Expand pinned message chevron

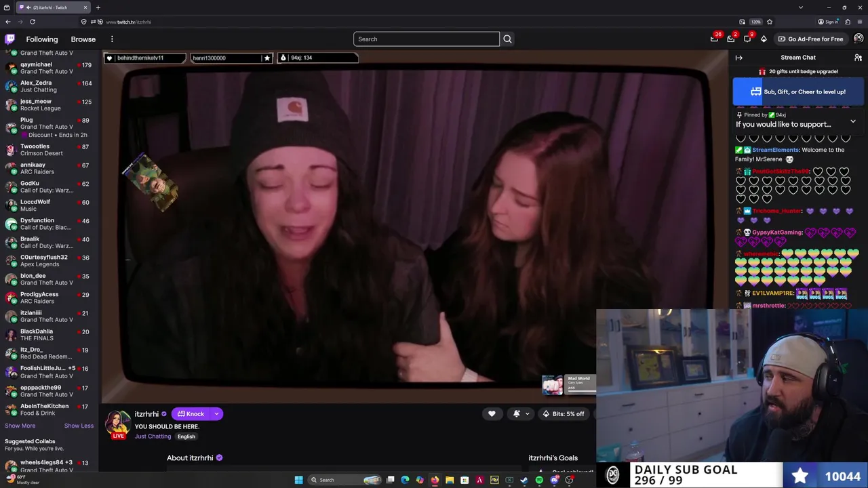click(853, 121)
